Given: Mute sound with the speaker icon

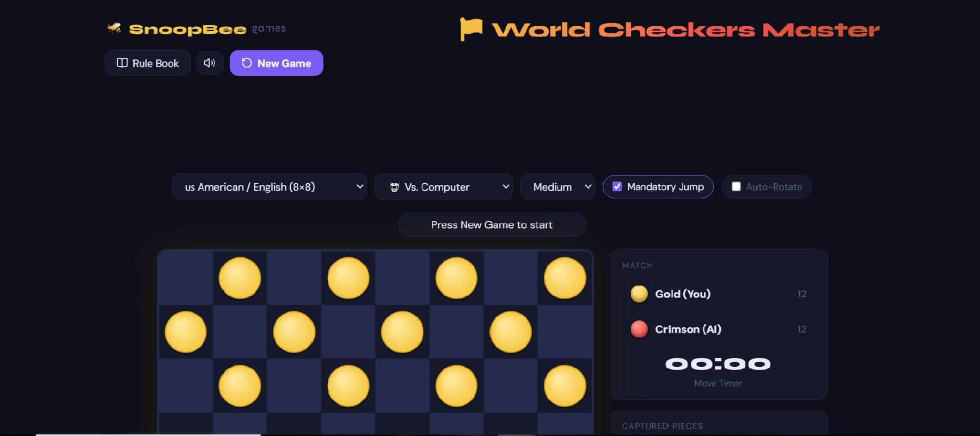Looking at the screenshot, I should [210, 63].
